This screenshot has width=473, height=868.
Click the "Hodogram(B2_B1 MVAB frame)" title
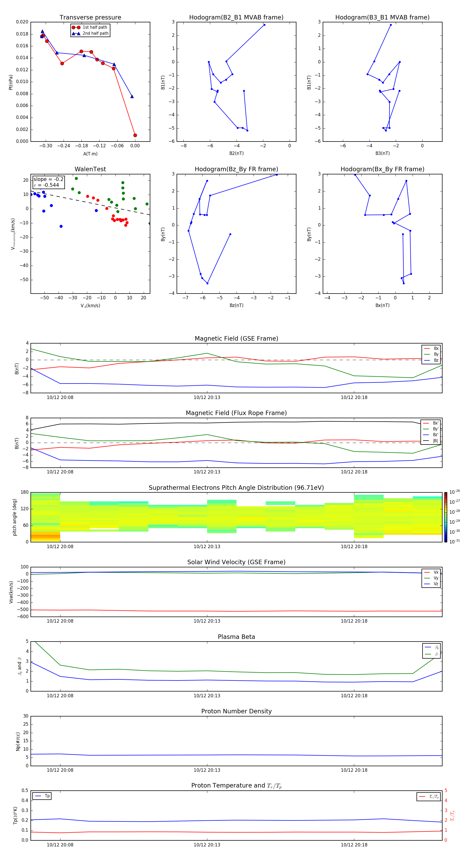tap(236, 18)
